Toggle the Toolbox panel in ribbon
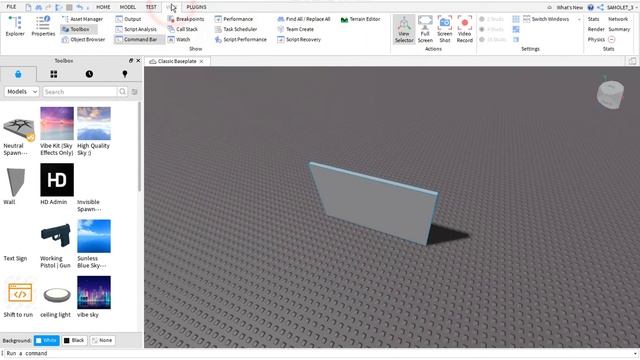 click(79, 29)
